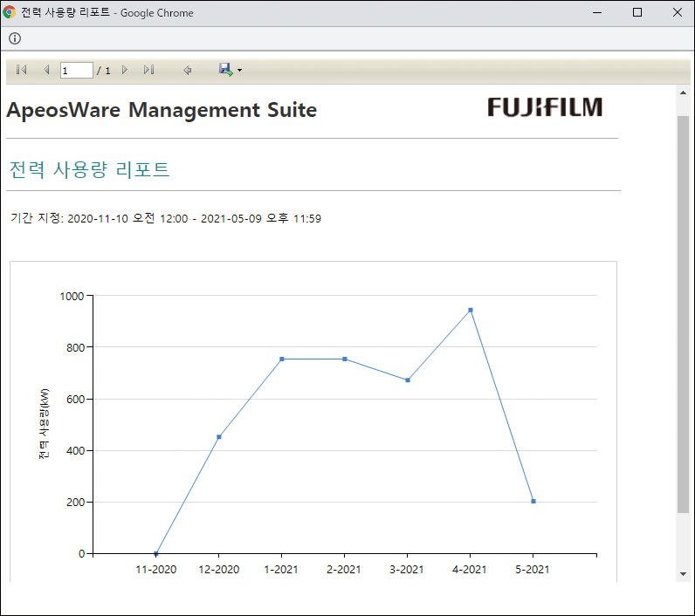Screen dimensions: 695x616
Task: Minimize the report window
Action: pyautogui.click(x=597, y=13)
